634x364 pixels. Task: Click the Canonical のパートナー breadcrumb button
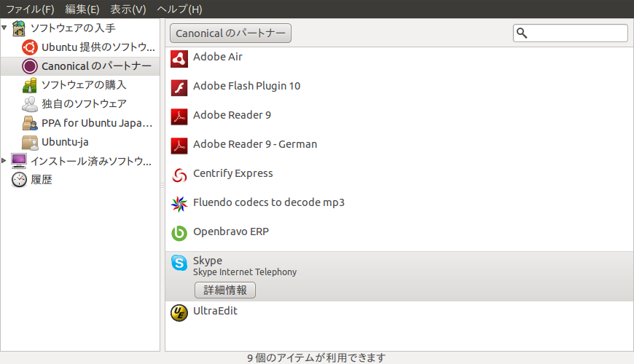click(x=230, y=33)
